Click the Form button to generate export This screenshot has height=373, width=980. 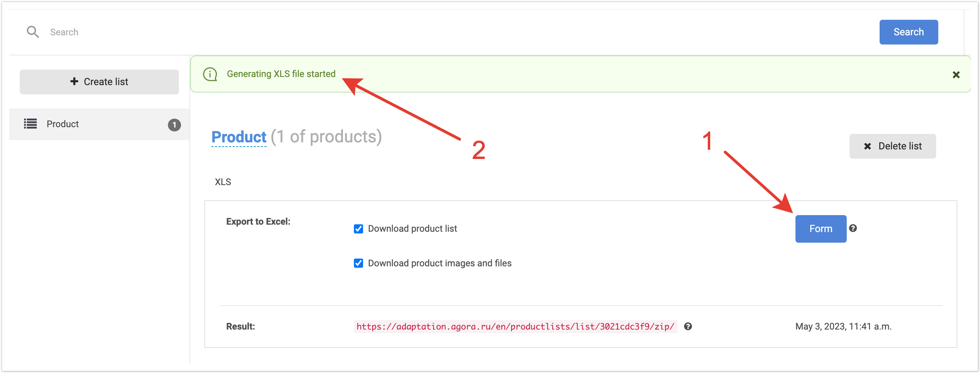click(x=821, y=229)
